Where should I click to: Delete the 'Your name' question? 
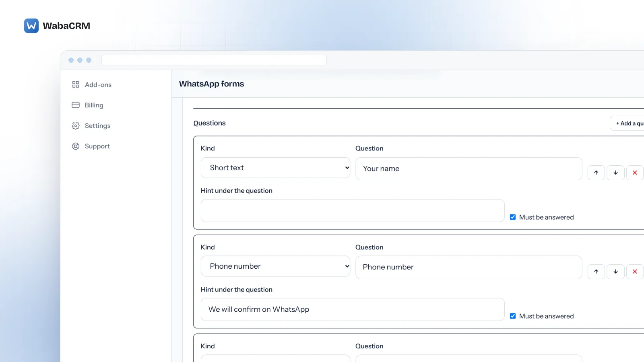tap(635, 173)
